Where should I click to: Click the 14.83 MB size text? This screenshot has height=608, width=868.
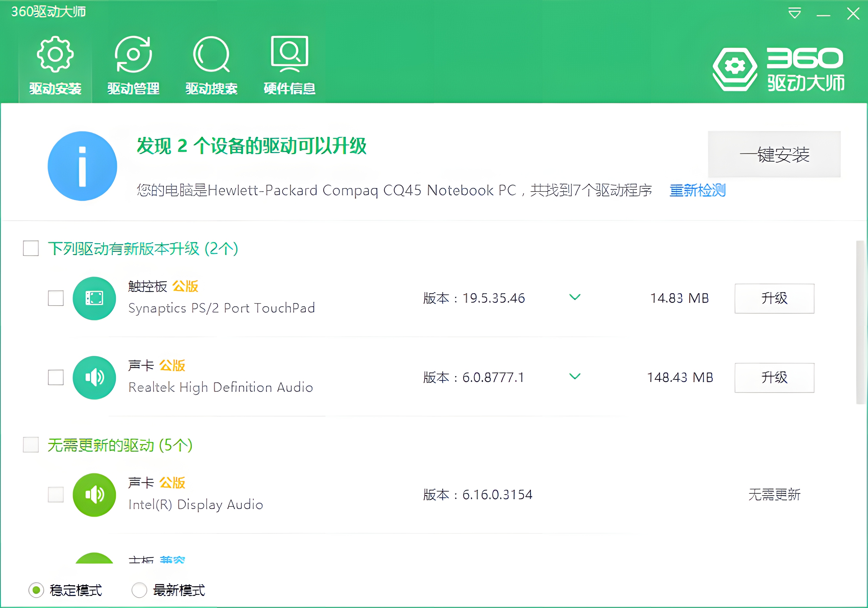pos(679,298)
